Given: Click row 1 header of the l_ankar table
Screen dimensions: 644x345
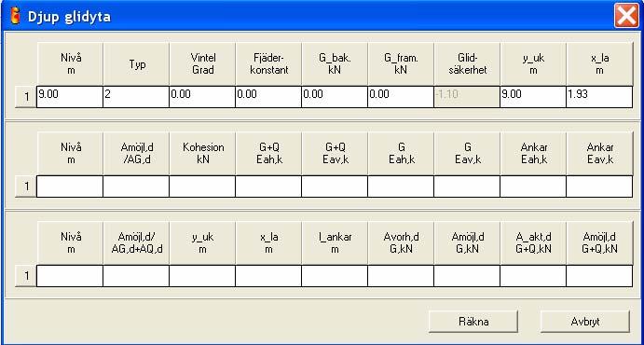Looking at the screenshot, I should point(26,276).
